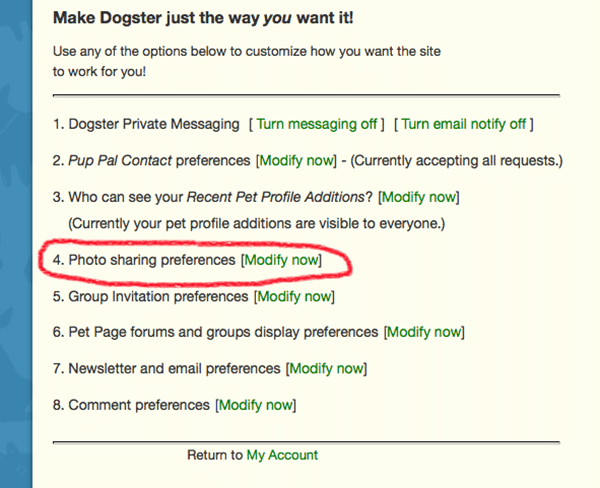The image size is (600, 488).
Task: Click the Pup Pal Contact preferences label
Action: (x=159, y=160)
